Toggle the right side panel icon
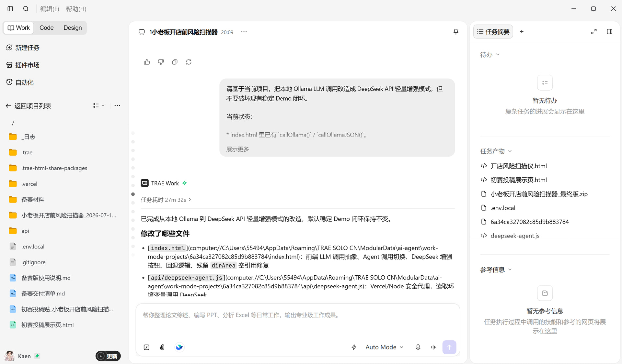This screenshot has height=364, width=622. [609, 32]
